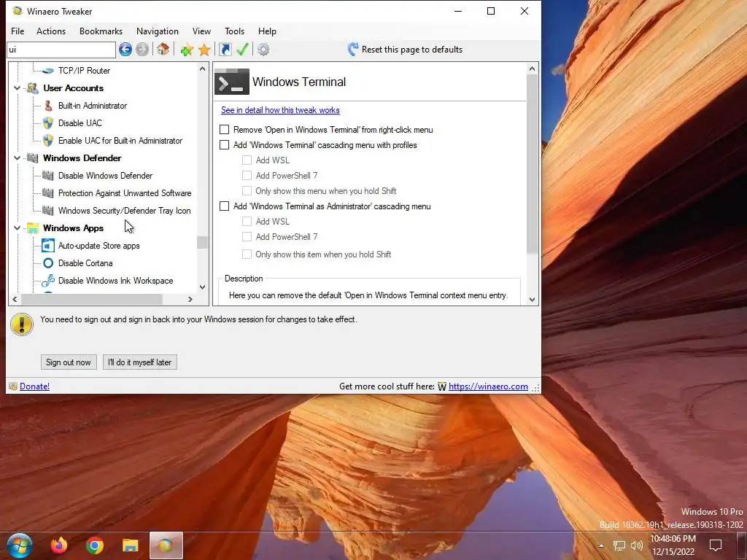747x560 pixels.
Task: Click the Protection Against Unwanted Software icon
Action: [x=47, y=192]
